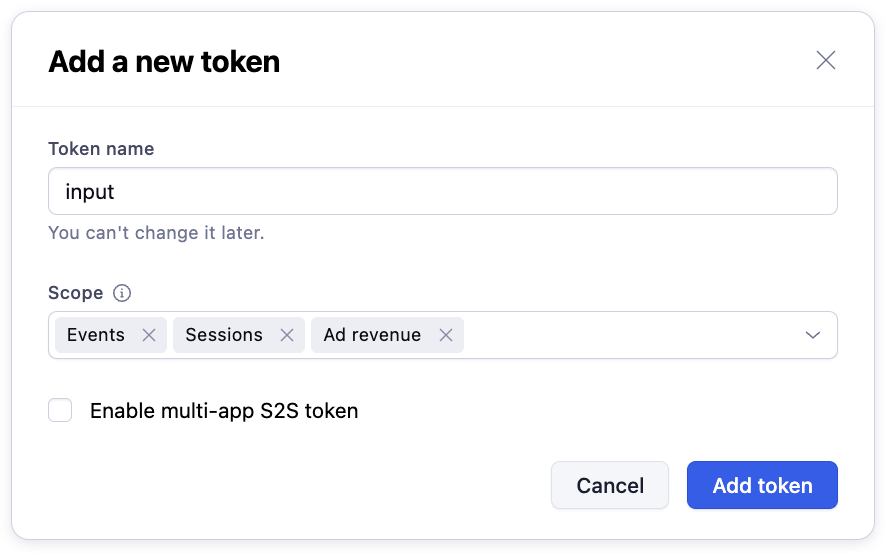886x554 pixels.
Task: Remove the Events scope tag
Action: tap(149, 335)
